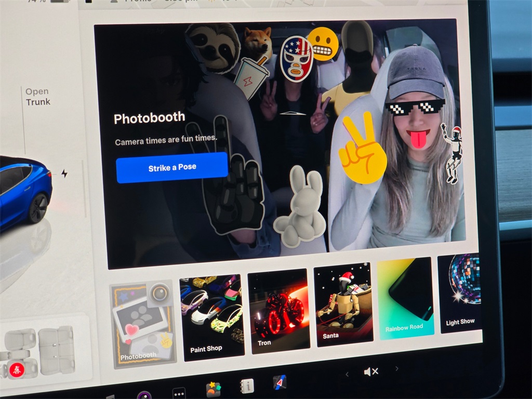Open the owner's manual notebook icon
Screen dimensions: 532x399
tap(247, 385)
